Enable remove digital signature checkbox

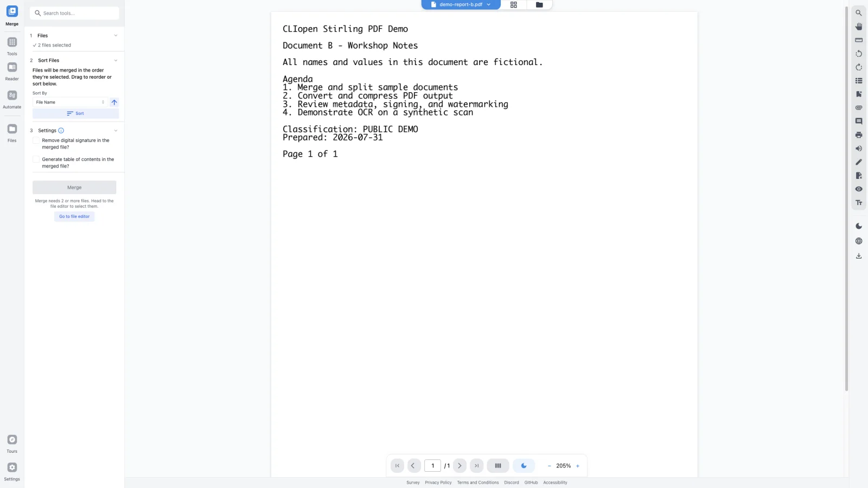coord(36,140)
